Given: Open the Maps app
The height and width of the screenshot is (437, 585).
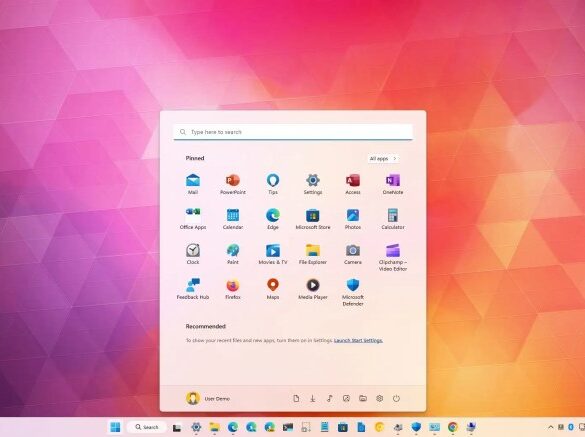Looking at the screenshot, I should pos(273,289).
